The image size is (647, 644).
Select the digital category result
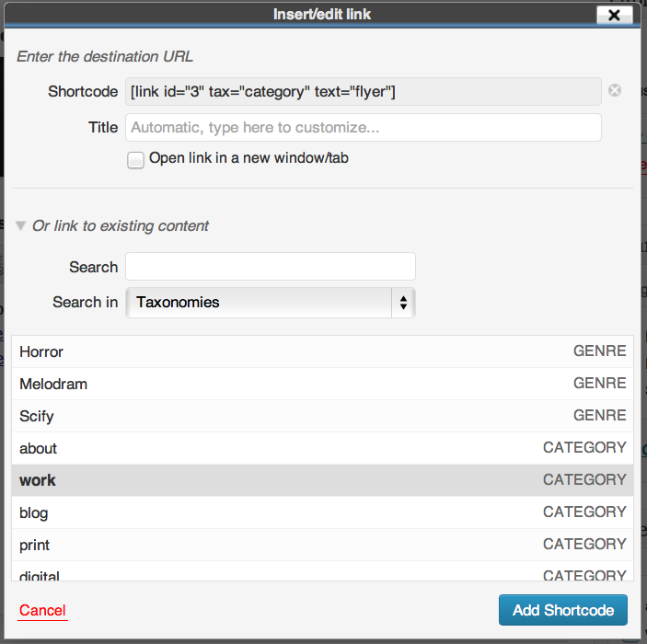tap(322, 571)
